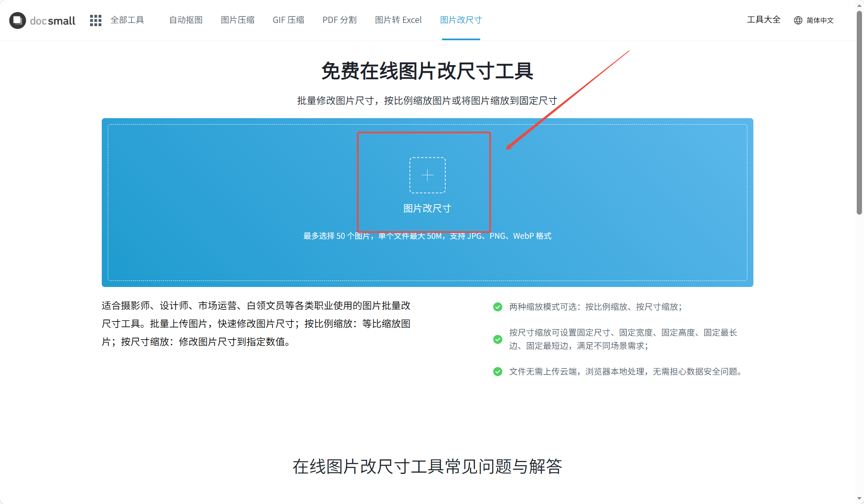
Task: Go to 图片转 Excel tool
Action: [398, 20]
